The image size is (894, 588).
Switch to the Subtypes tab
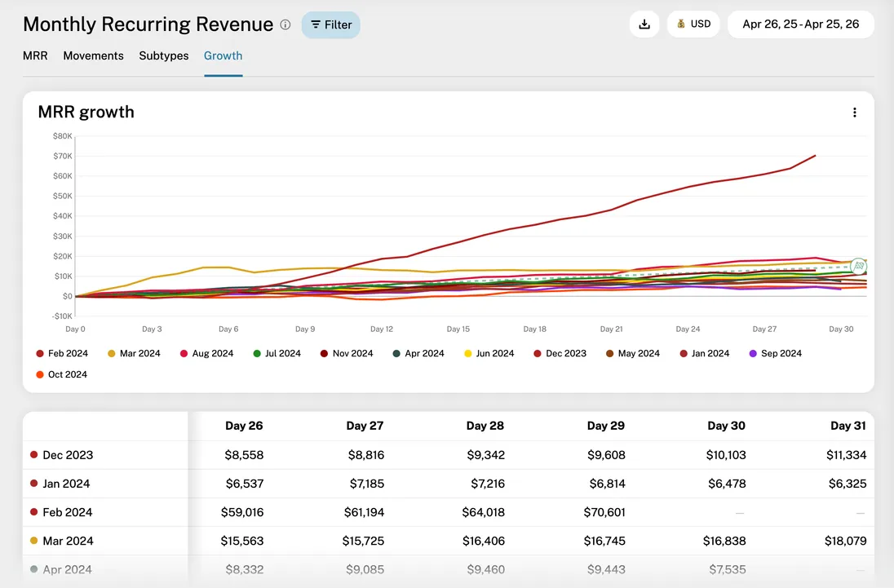point(164,55)
